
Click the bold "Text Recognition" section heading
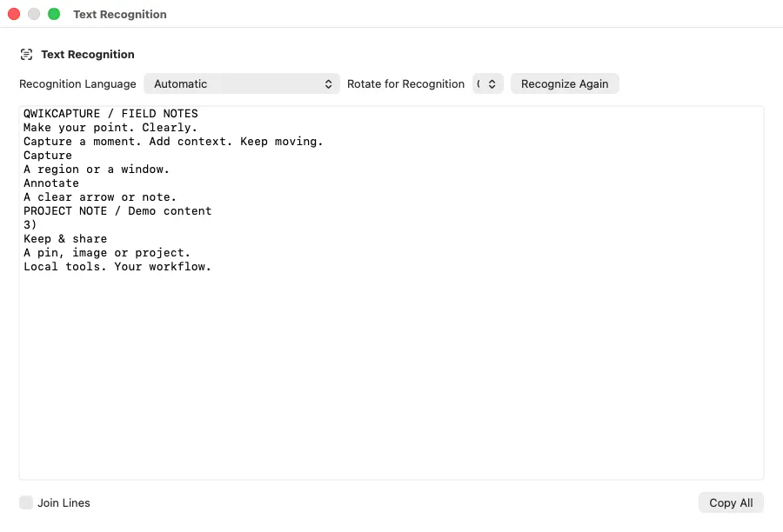(x=88, y=55)
